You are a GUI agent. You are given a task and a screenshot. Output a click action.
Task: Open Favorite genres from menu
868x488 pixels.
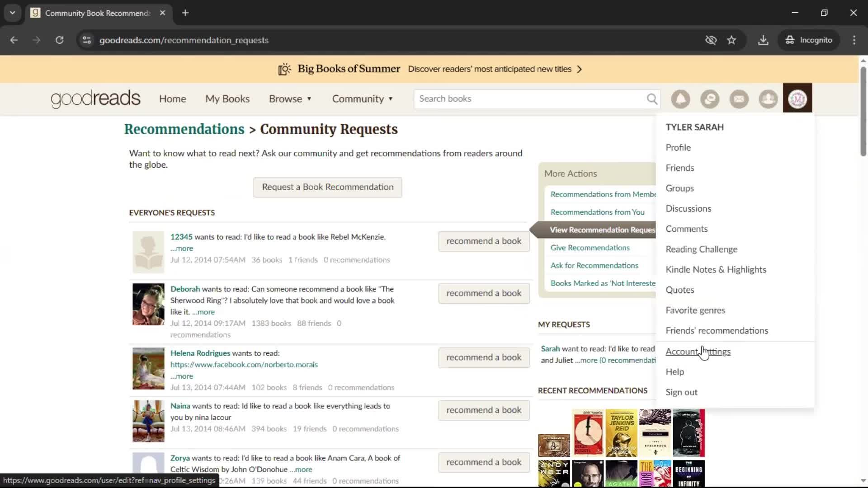tap(695, 310)
